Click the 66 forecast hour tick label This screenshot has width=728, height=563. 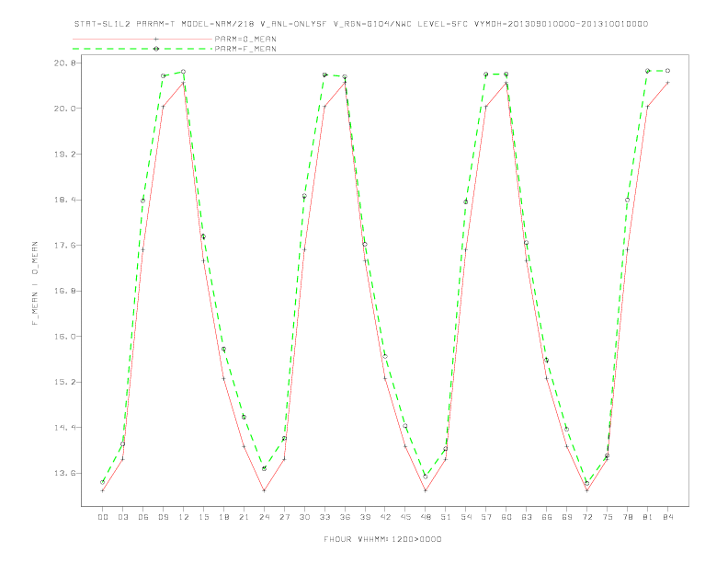click(547, 517)
